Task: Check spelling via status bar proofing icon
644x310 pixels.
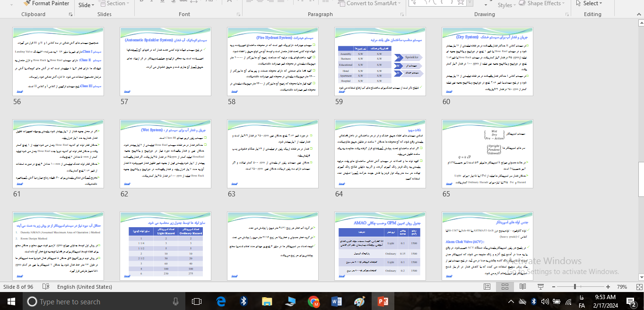Action: point(46,287)
